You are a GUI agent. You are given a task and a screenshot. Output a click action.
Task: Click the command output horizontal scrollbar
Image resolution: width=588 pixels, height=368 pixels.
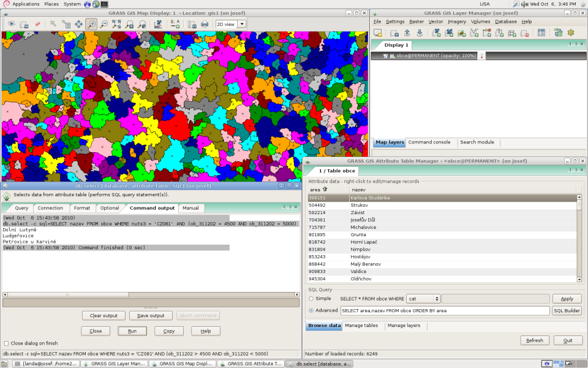[x=151, y=295]
